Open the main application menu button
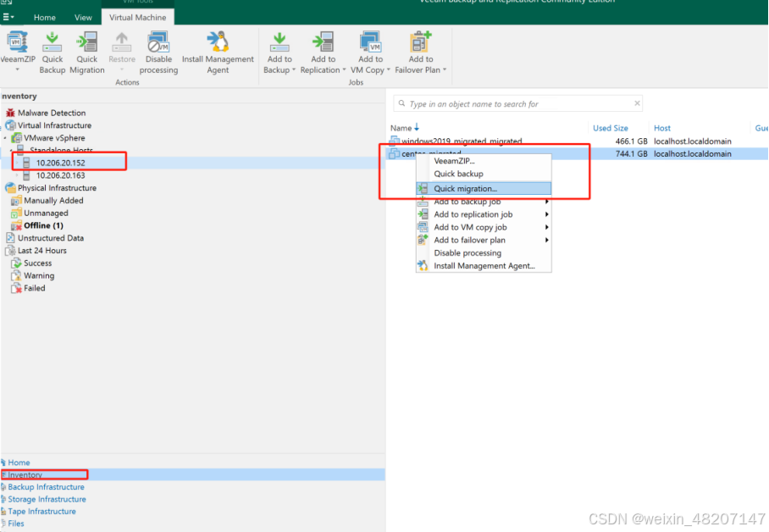Screen dimensions: 769x532 coord(8,17)
